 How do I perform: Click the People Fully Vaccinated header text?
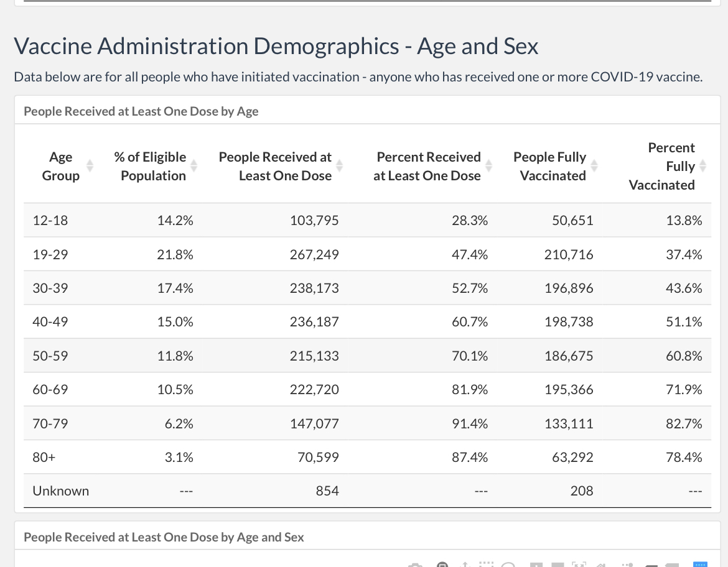tap(549, 166)
